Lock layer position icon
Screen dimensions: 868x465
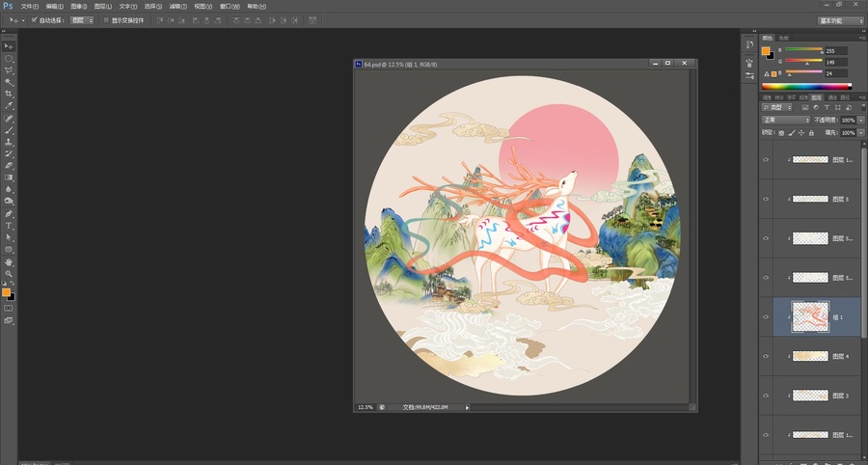click(x=801, y=133)
